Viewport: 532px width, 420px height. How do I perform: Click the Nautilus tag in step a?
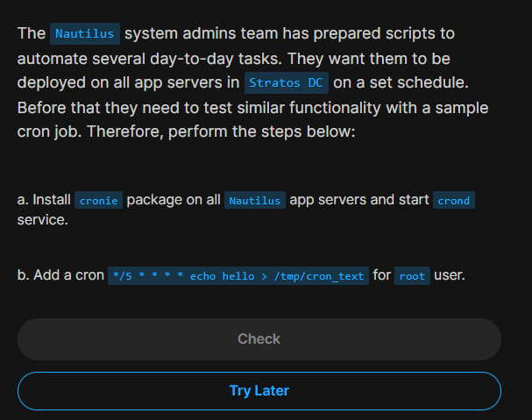pos(254,201)
